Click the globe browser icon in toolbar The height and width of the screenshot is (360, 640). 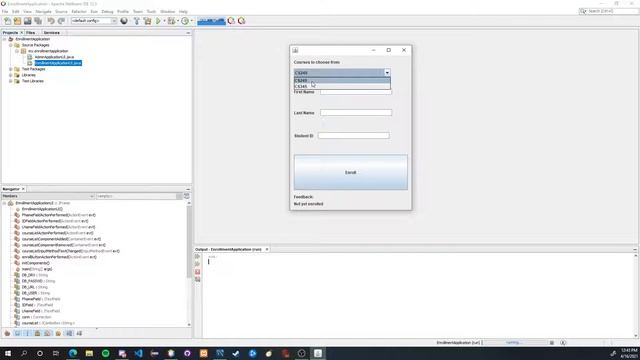[x=124, y=21]
